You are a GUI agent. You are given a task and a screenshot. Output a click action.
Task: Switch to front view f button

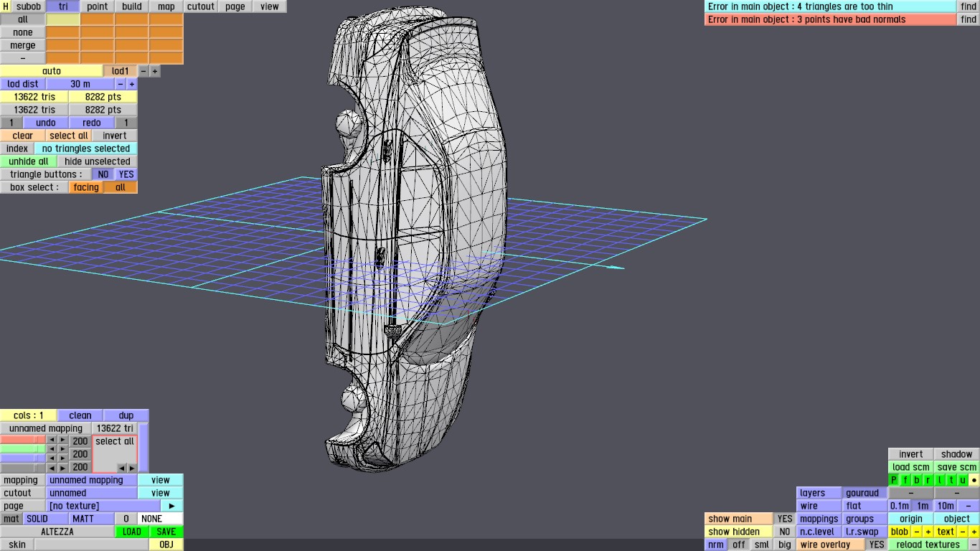tap(905, 480)
